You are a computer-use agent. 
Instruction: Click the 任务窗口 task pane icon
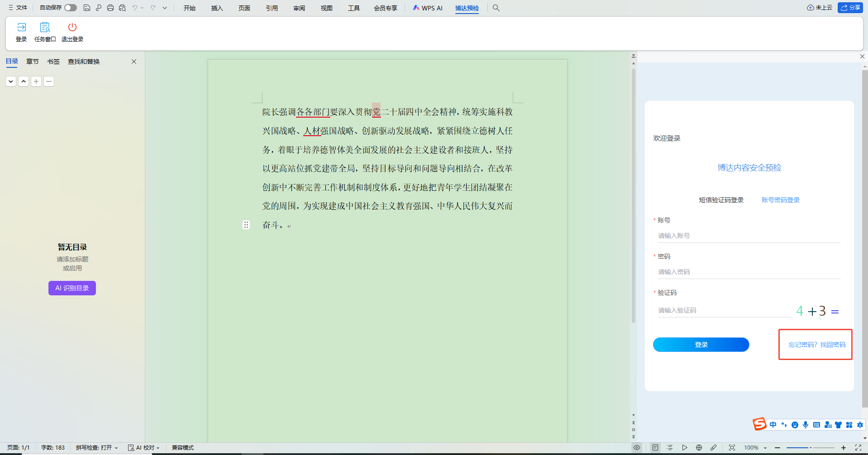coord(45,32)
